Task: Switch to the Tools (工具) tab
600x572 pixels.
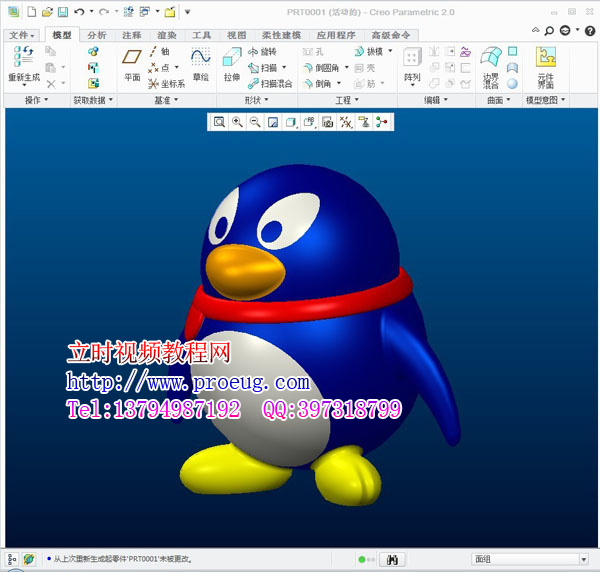Action: tap(201, 35)
